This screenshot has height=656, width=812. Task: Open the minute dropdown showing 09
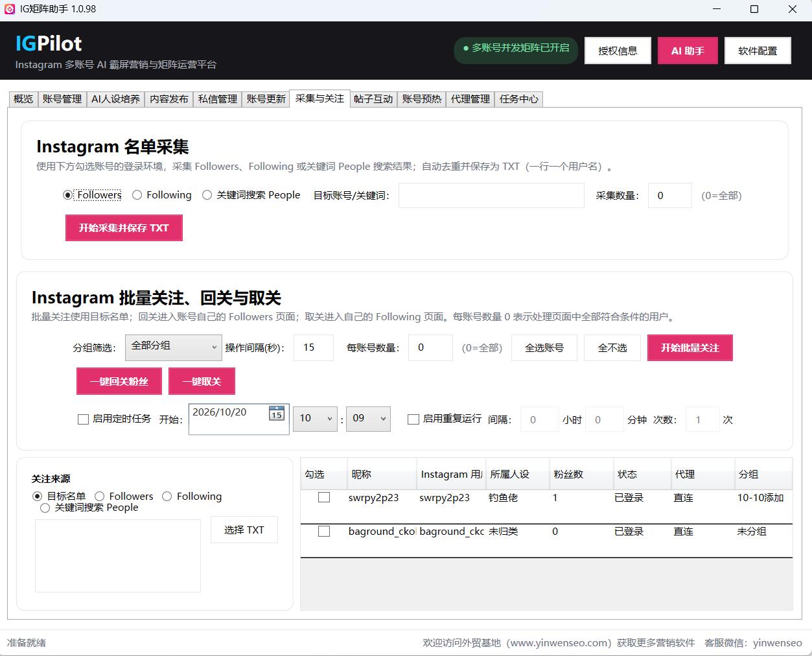(x=368, y=419)
